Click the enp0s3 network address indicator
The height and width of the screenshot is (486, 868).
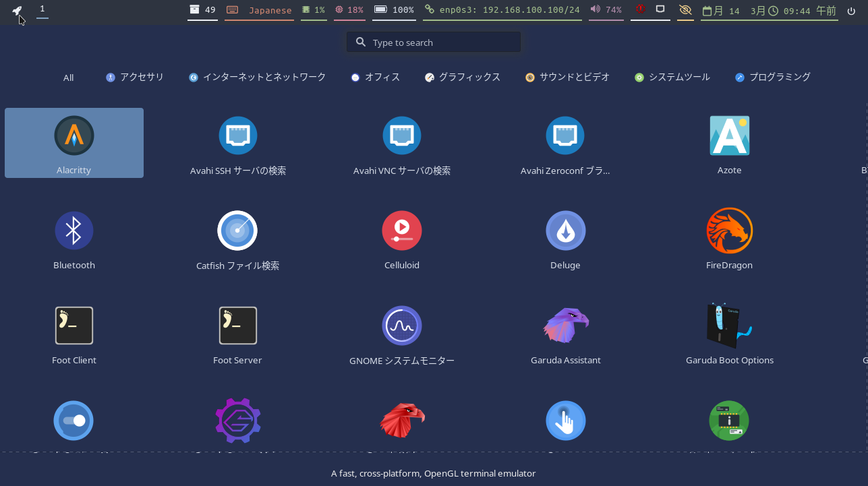pyautogui.click(x=502, y=10)
